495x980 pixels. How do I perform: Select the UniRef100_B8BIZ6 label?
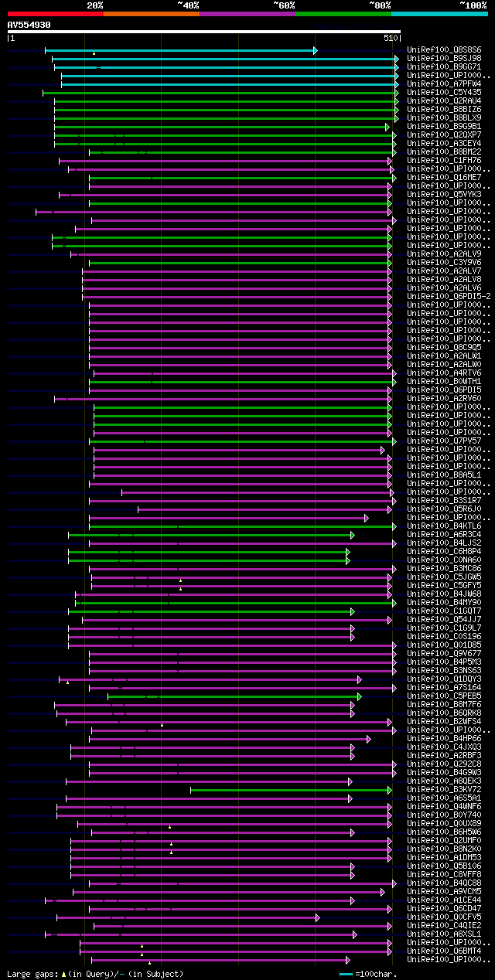[x=445, y=110]
